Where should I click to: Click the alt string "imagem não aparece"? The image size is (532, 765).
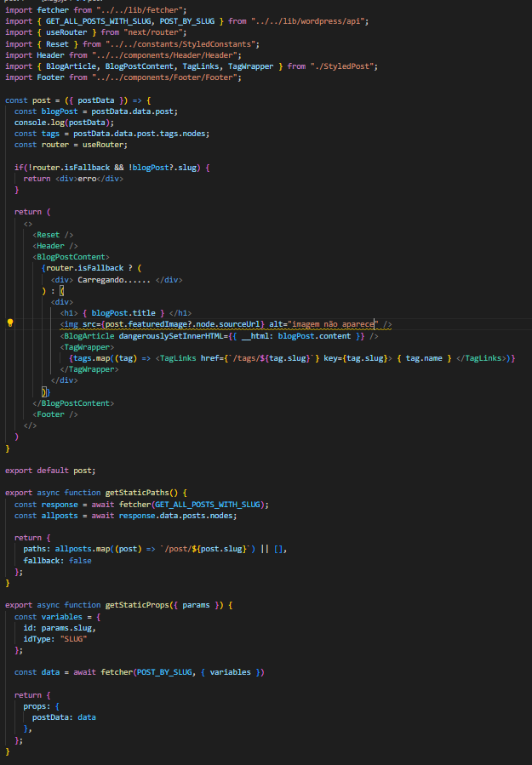tap(334, 324)
